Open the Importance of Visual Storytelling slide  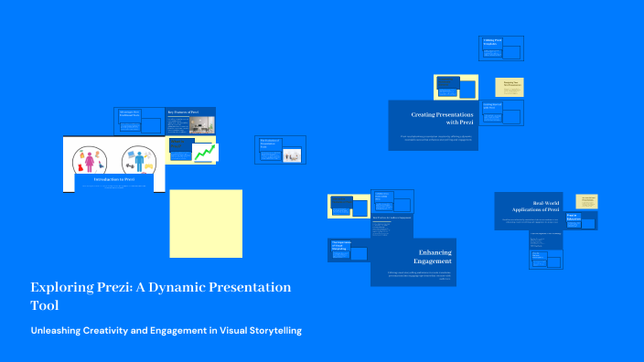(349, 250)
